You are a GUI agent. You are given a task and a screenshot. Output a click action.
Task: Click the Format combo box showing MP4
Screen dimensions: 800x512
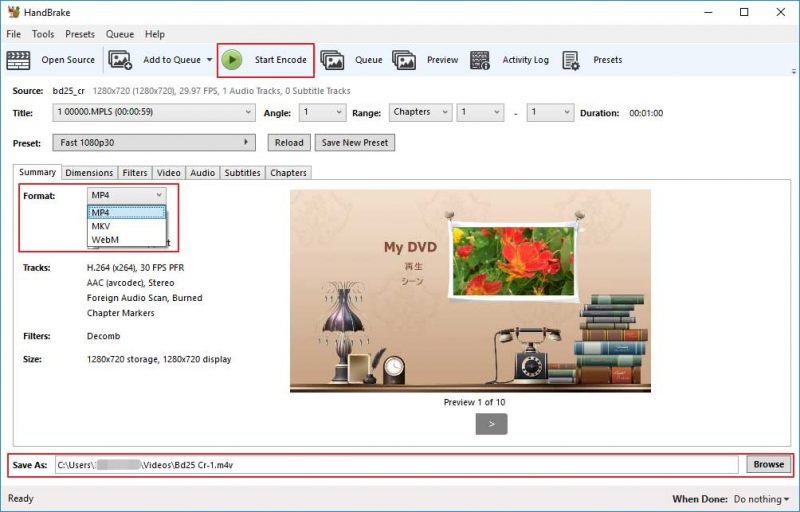(x=127, y=195)
